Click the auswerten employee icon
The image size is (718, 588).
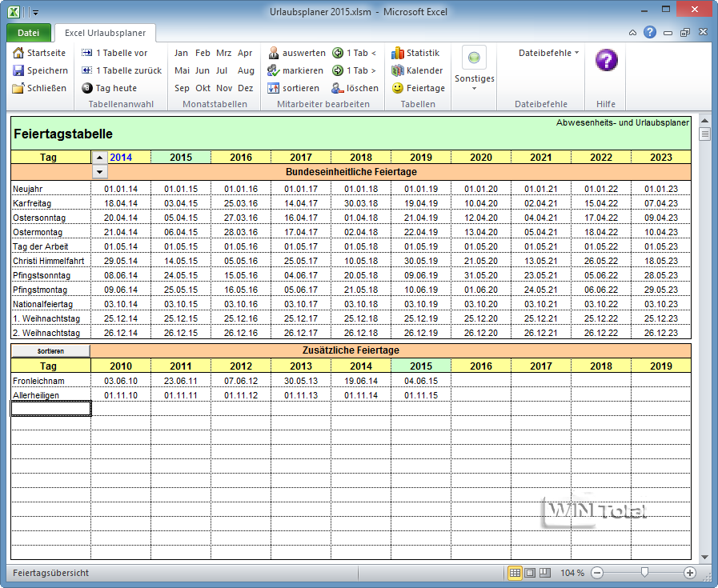pyautogui.click(x=274, y=53)
